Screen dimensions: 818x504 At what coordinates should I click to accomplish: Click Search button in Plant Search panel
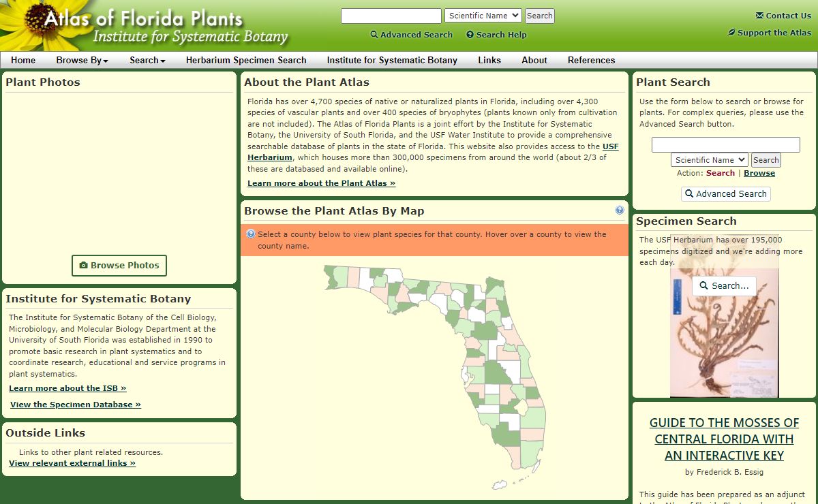(766, 160)
